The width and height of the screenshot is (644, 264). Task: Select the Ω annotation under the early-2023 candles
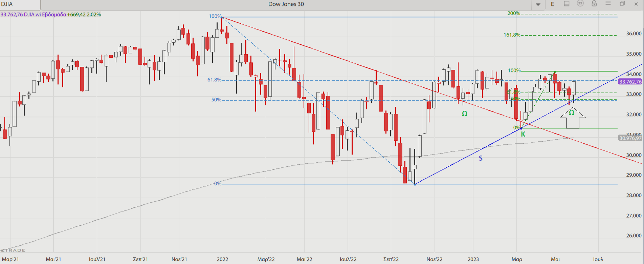pos(465,114)
